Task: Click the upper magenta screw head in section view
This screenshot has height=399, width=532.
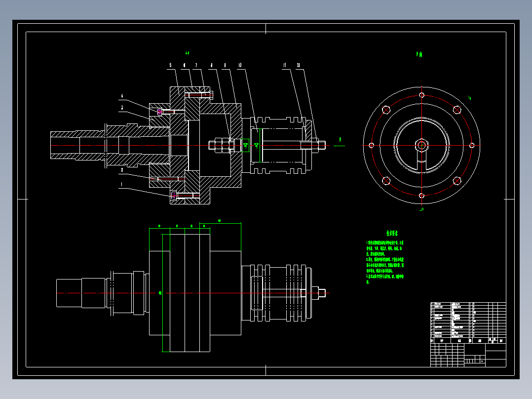Action: click(159, 112)
